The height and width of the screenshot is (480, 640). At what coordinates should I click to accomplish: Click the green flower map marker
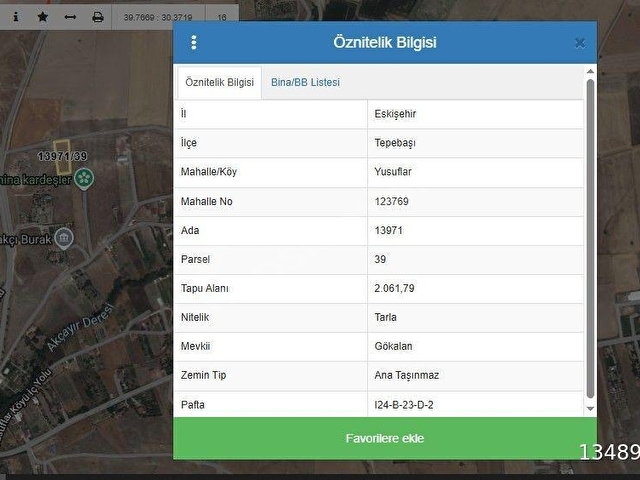pyautogui.click(x=84, y=178)
